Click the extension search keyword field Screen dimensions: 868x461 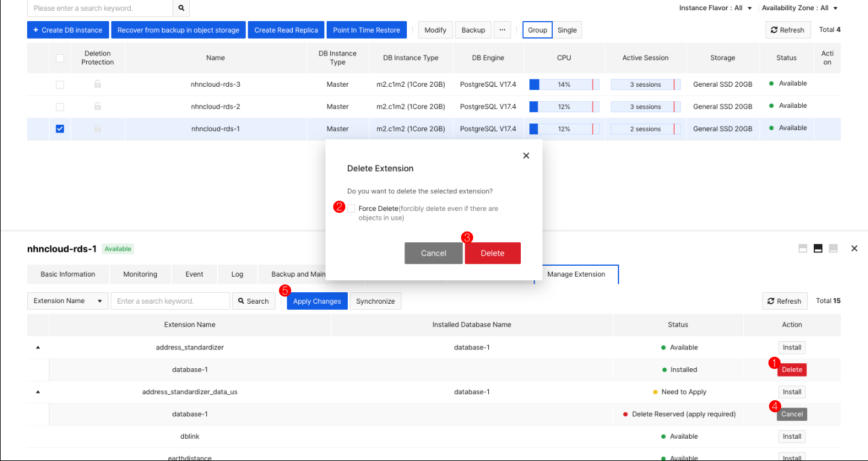click(x=170, y=301)
